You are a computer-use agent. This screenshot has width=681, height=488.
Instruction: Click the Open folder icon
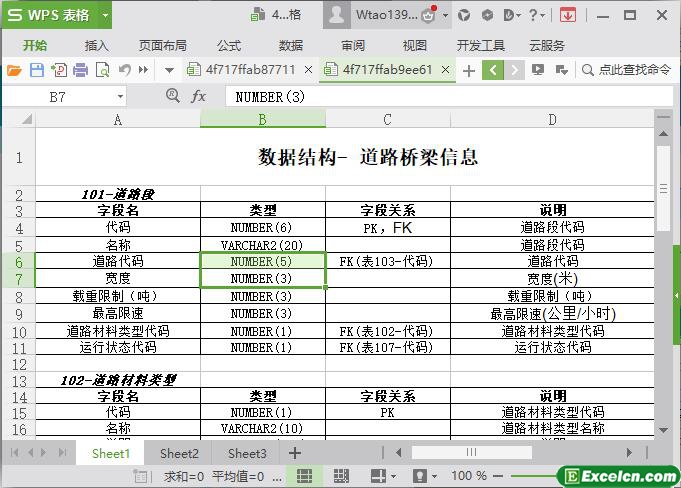point(14,70)
